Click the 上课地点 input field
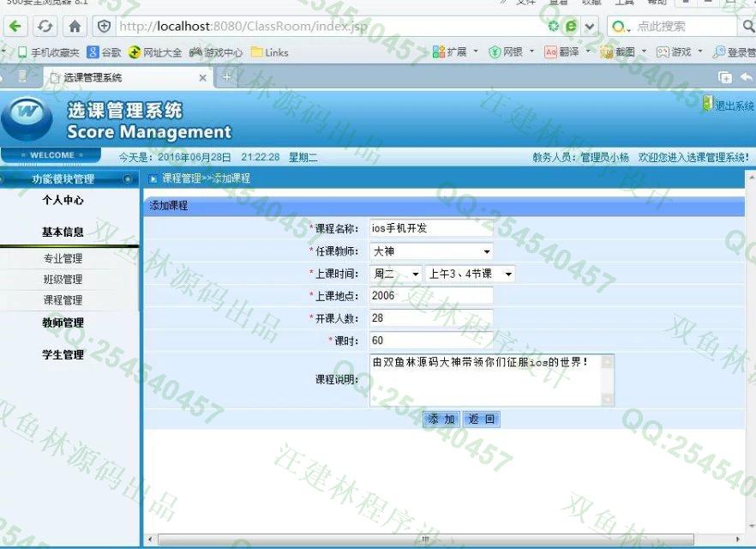This screenshot has width=756, height=549. pos(431,296)
